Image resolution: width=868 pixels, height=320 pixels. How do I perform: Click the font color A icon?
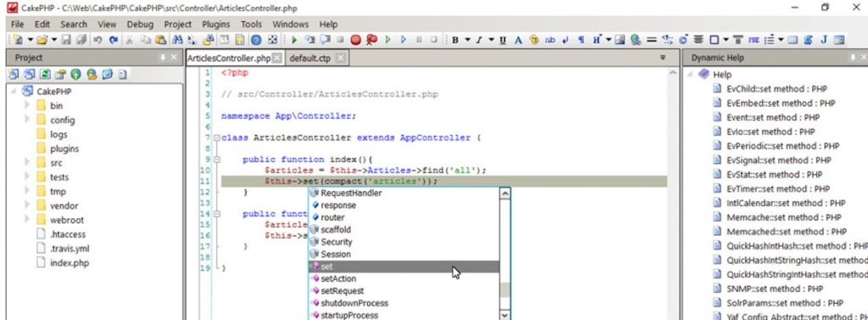coord(518,40)
